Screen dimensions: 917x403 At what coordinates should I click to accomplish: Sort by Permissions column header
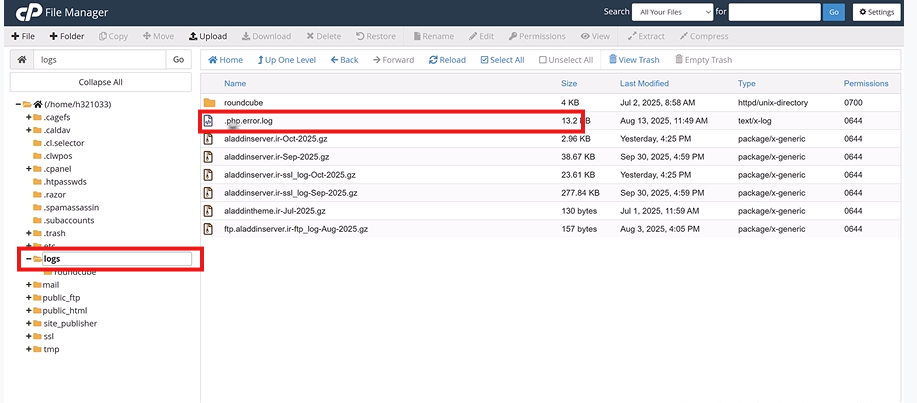coord(866,84)
